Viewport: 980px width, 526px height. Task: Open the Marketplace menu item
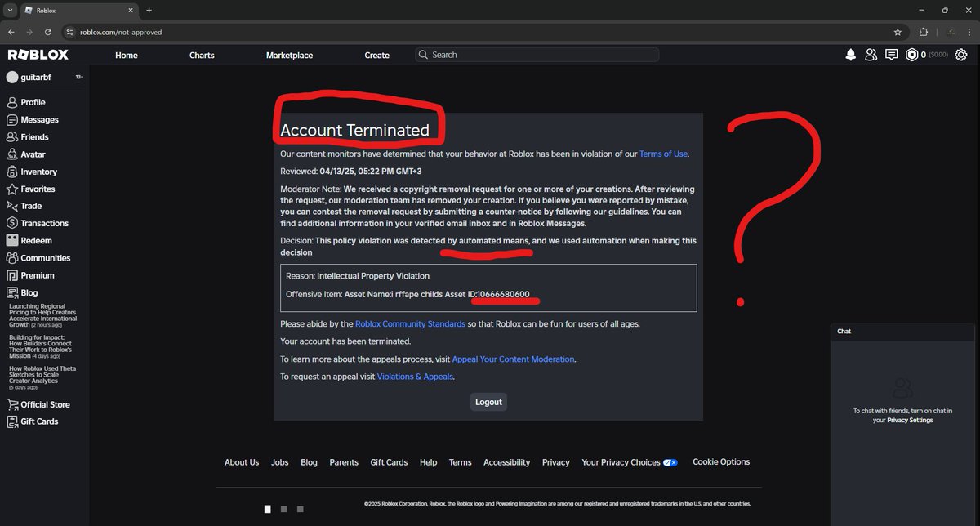(288, 55)
